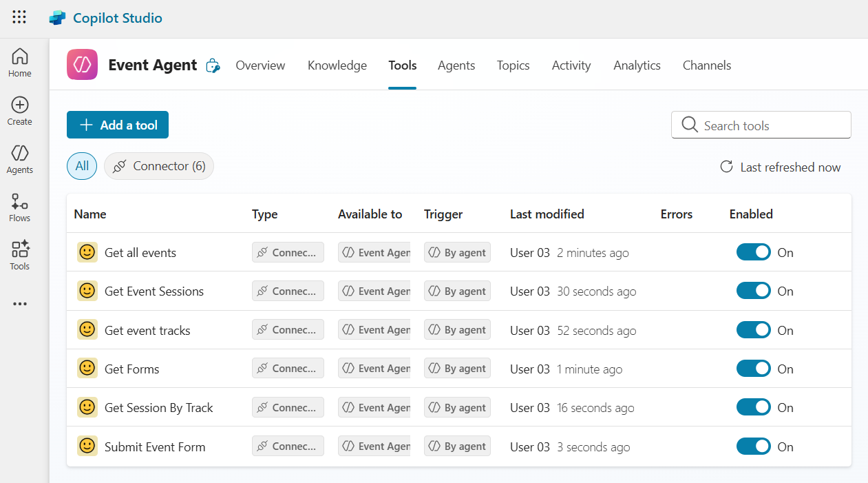Image resolution: width=868 pixels, height=483 pixels.
Task: Click the Copilot Studio logo
Action: click(105, 18)
